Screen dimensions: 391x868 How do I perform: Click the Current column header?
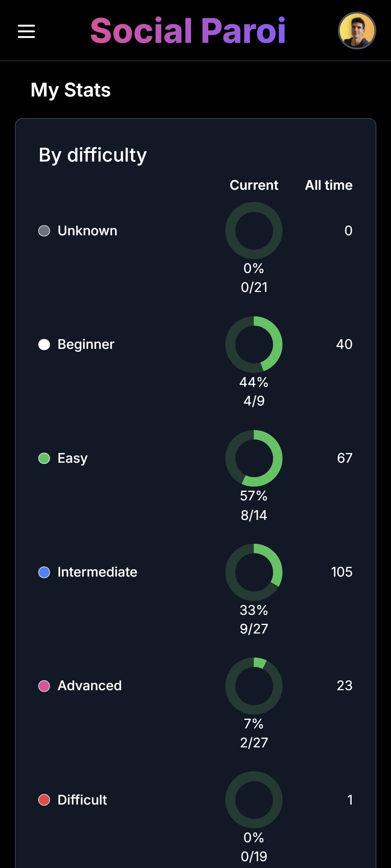(254, 185)
